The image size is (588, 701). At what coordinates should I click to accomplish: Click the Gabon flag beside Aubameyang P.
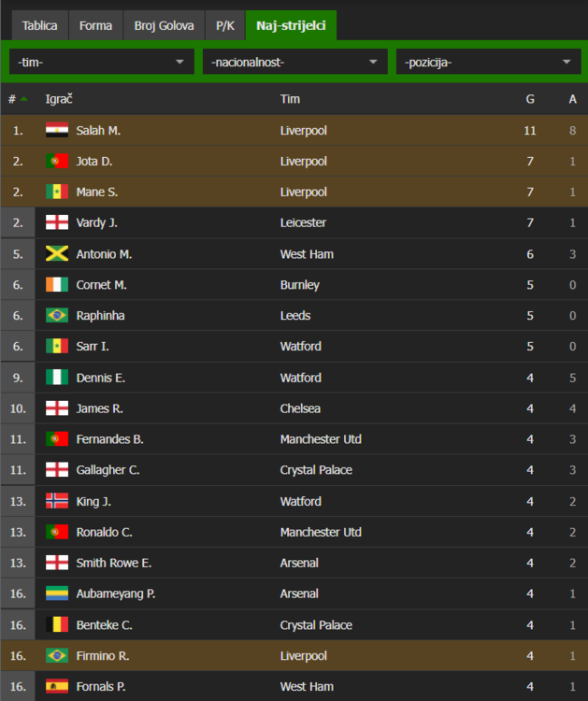click(x=57, y=594)
